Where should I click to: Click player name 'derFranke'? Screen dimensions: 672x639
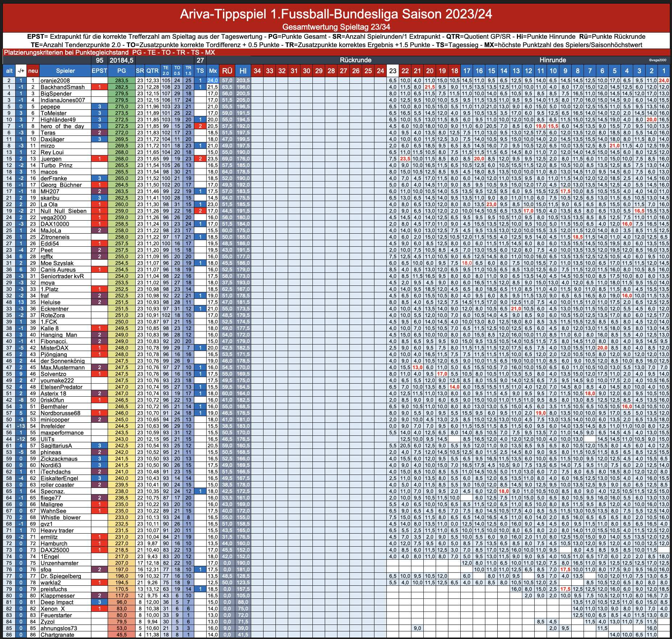click(54, 178)
